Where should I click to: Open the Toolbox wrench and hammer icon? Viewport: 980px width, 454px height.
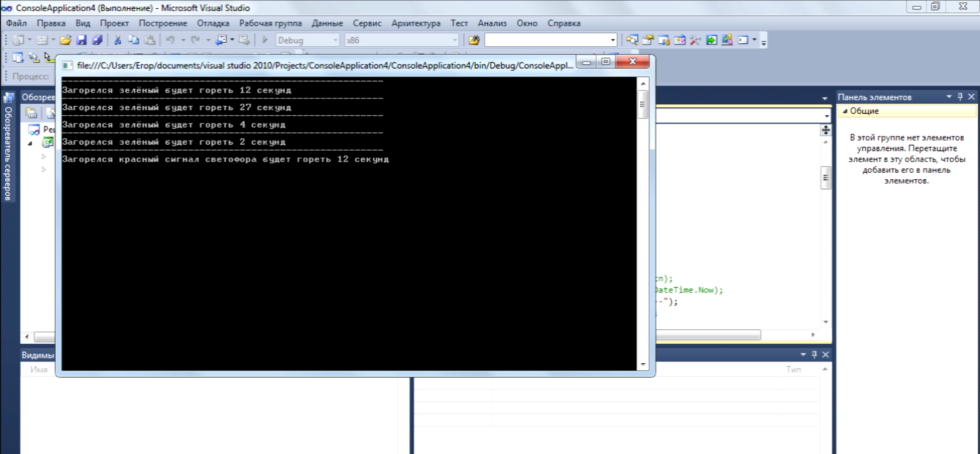point(695,40)
